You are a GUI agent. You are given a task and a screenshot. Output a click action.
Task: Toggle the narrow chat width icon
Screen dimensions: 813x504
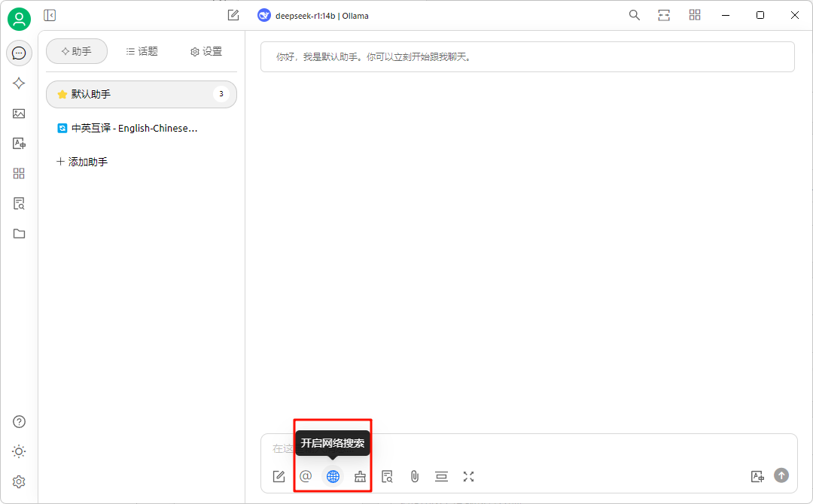[664, 15]
